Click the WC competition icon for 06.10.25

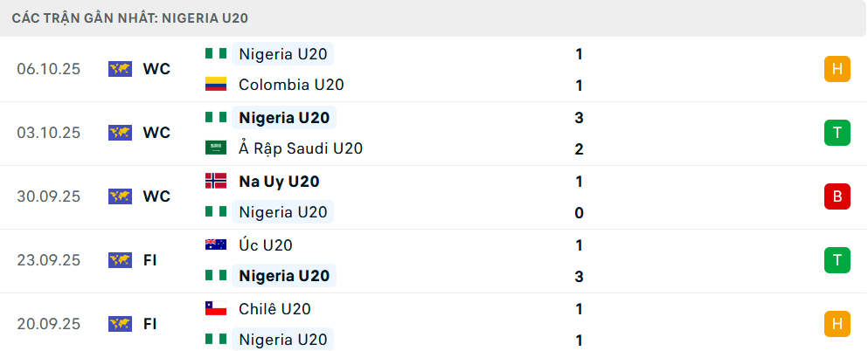pyautogui.click(x=120, y=69)
